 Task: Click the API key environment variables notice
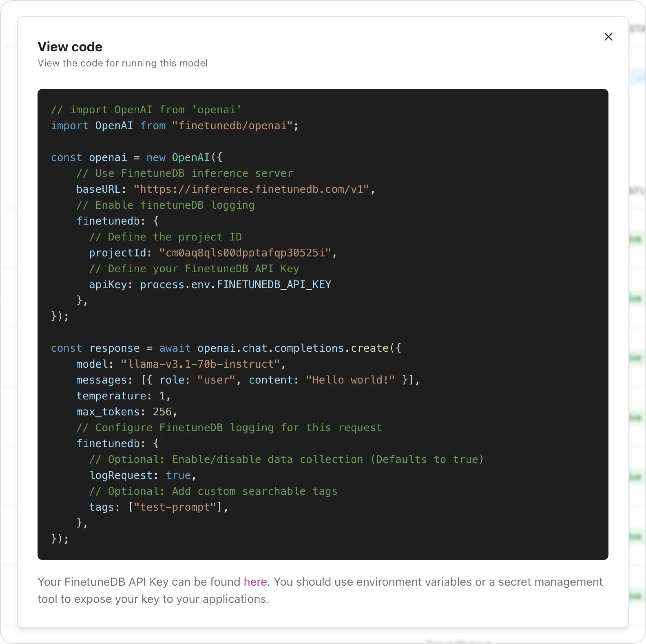point(320,590)
